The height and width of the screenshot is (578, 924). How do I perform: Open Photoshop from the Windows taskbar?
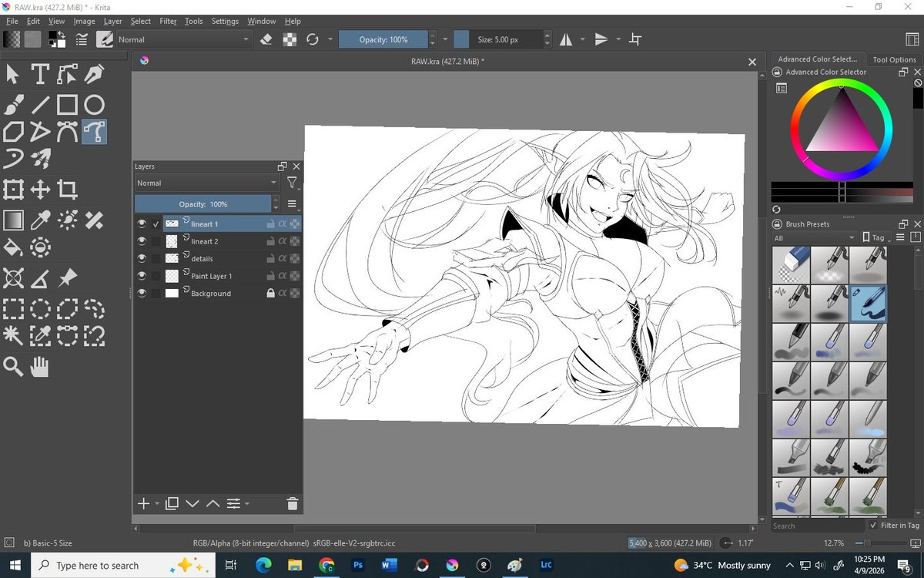(x=358, y=565)
